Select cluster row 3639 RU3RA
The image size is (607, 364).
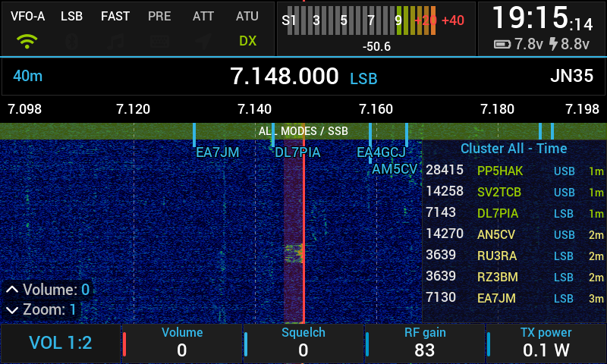tap(514, 256)
